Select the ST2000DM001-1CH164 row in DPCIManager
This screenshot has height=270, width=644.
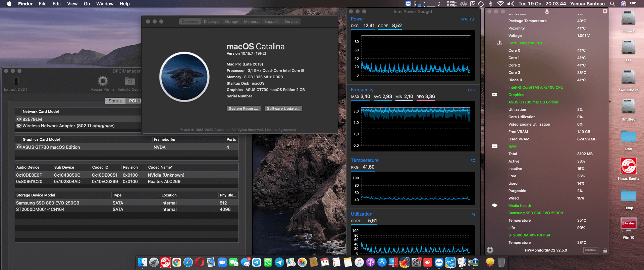[x=127, y=209]
